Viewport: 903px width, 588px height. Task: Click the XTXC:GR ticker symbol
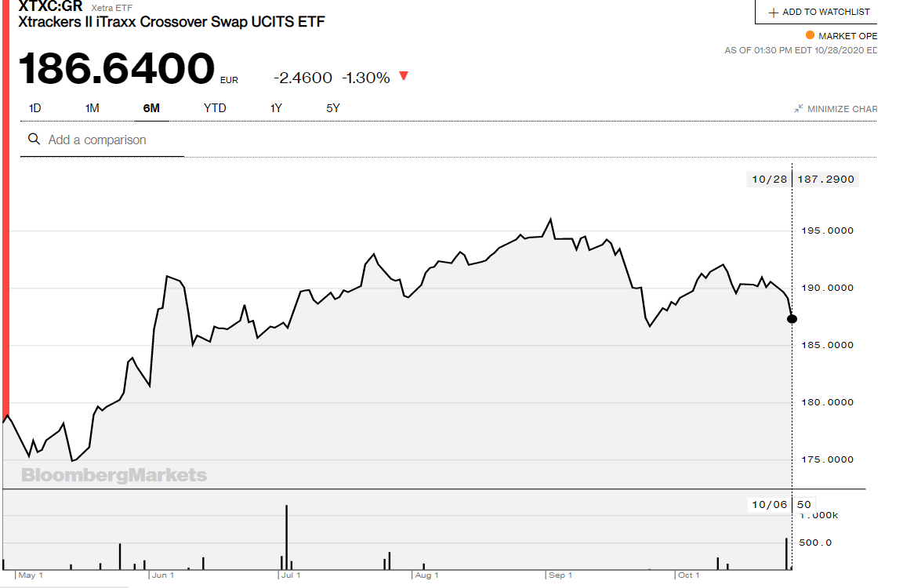point(50,7)
